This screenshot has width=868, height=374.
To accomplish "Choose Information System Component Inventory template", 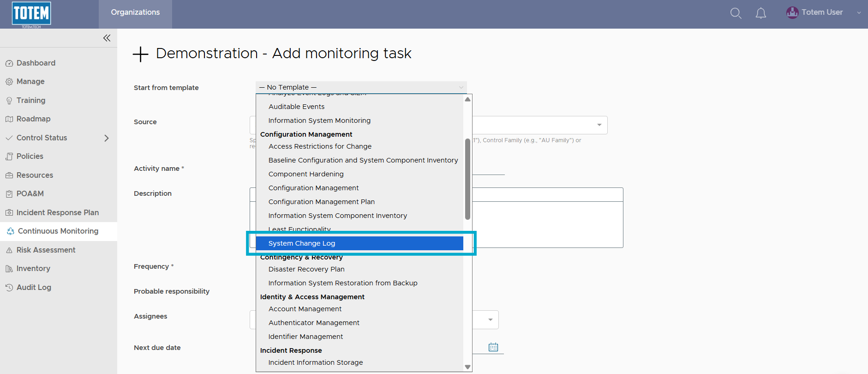I will 359,216.
